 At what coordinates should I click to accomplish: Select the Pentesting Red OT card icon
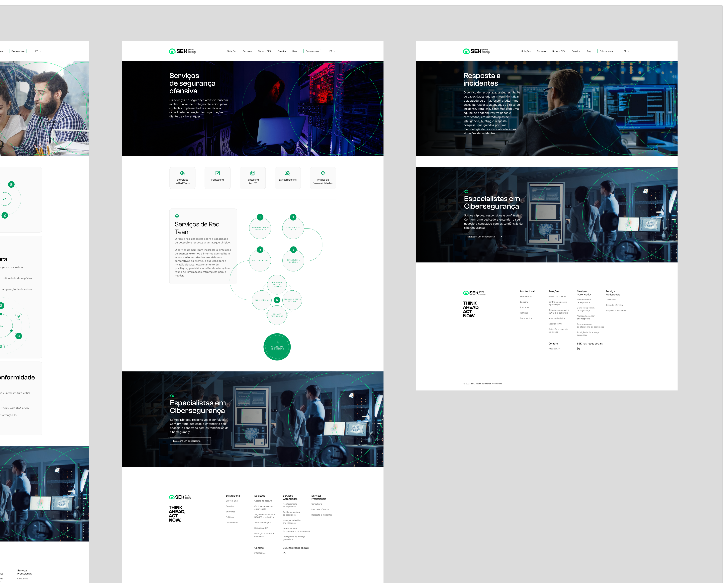point(253,173)
